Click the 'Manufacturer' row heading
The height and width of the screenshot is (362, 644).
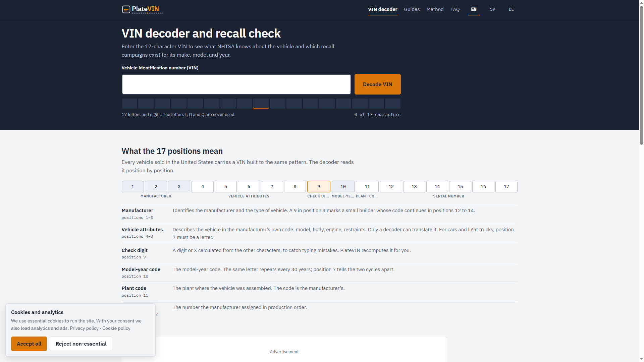(137, 210)
